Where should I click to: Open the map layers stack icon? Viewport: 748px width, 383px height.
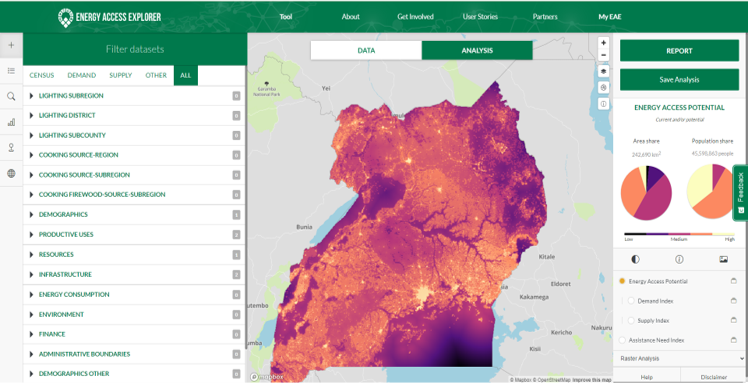pos(603,71)
